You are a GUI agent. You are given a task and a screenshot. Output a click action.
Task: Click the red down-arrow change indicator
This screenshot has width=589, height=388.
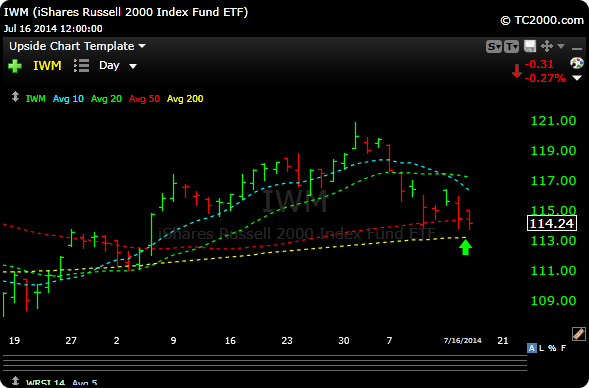click(517, 71)
